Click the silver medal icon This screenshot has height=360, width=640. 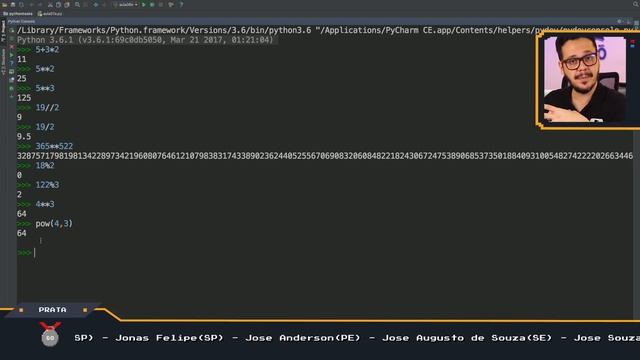[50, 334]
